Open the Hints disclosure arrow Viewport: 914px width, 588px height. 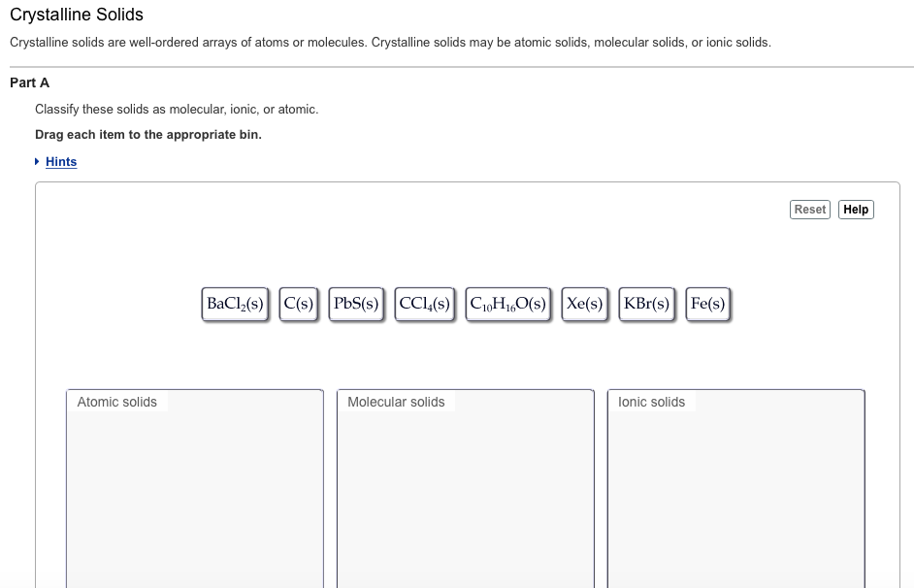[x=39, y=161]
